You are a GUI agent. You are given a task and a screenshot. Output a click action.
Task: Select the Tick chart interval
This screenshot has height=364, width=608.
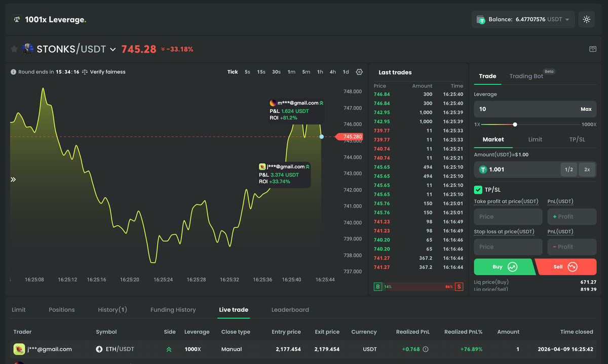pos(233,72)
